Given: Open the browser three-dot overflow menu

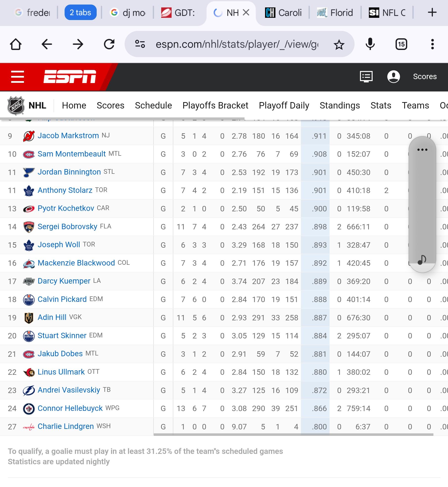Looking at the screenshot, I should pyautogui.click(x=432, y=44).
